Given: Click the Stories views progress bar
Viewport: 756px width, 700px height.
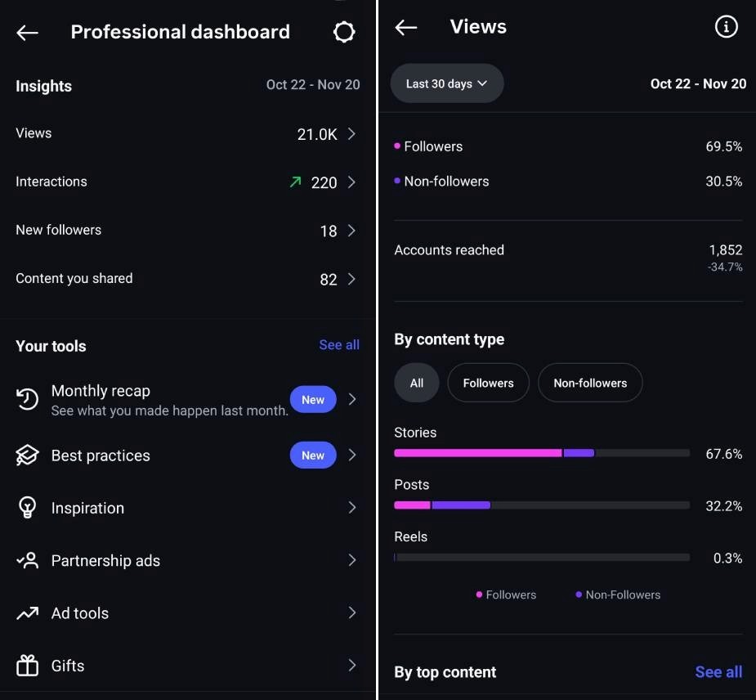Looking at the screenshot, I should (541, 453).
